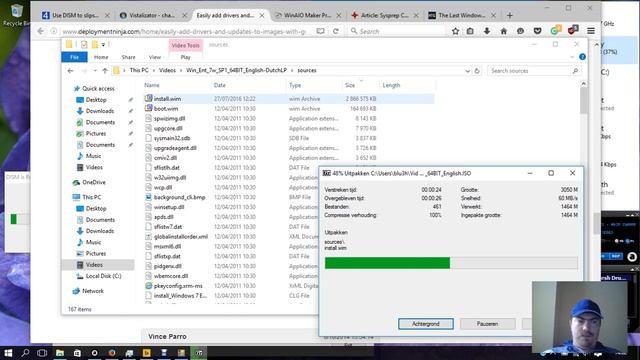Select Music under Quick access

click(93, 156)
